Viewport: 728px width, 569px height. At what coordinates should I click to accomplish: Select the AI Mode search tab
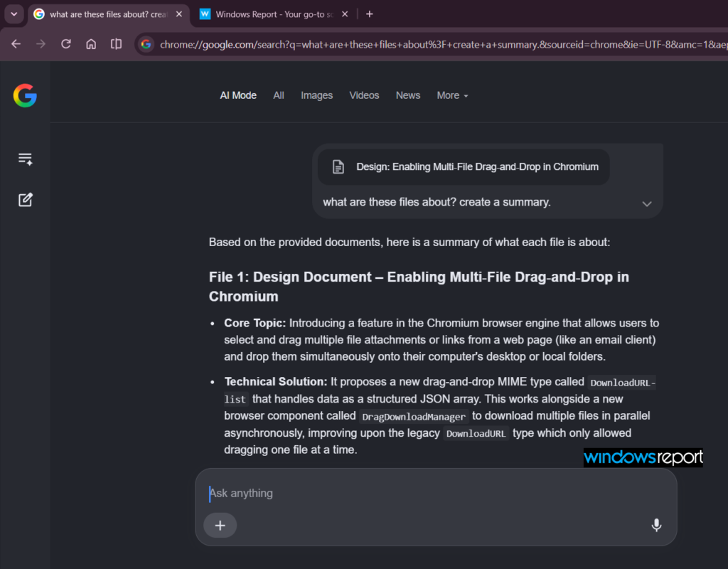point(238,95)
